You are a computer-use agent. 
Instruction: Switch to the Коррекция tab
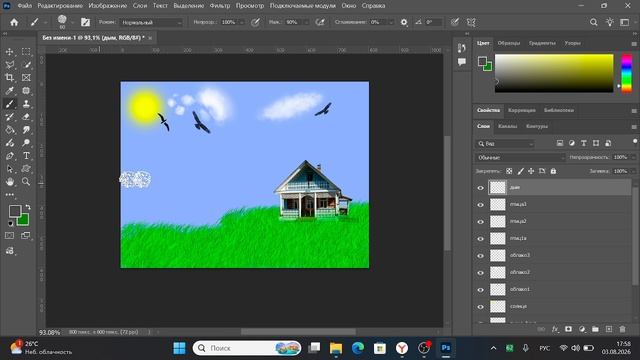click(522, 110)
